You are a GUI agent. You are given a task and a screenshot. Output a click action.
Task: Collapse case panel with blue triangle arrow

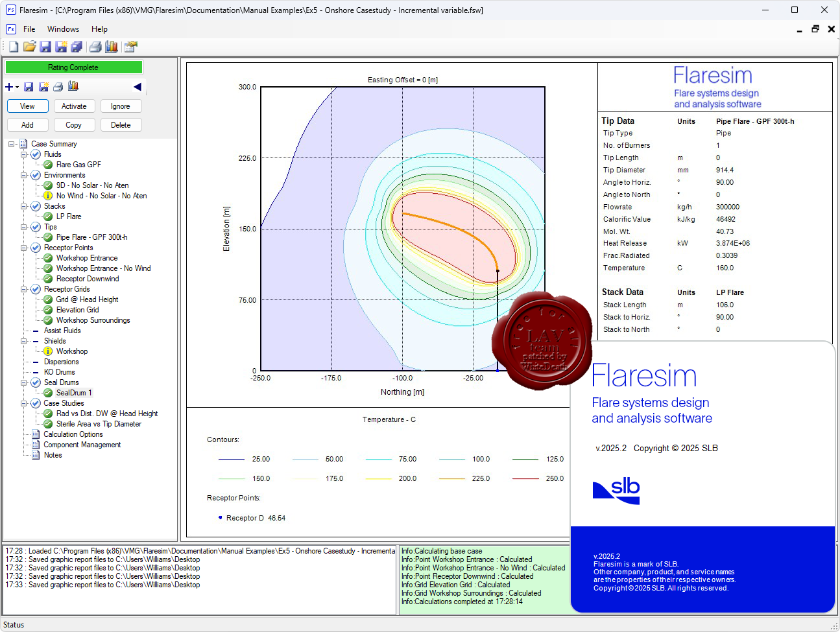pyautogui.click(x=138, y=87)
